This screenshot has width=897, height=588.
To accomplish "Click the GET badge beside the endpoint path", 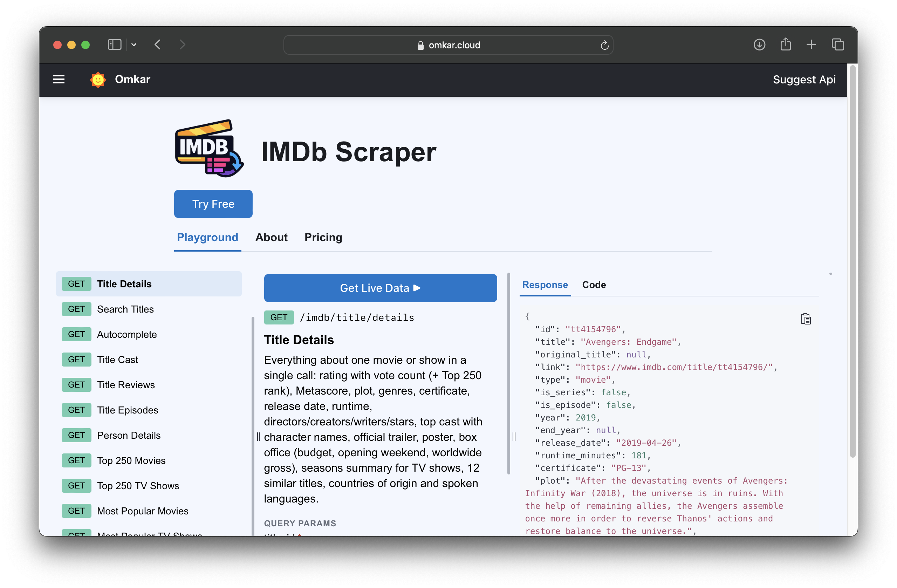I will (279, 317).
